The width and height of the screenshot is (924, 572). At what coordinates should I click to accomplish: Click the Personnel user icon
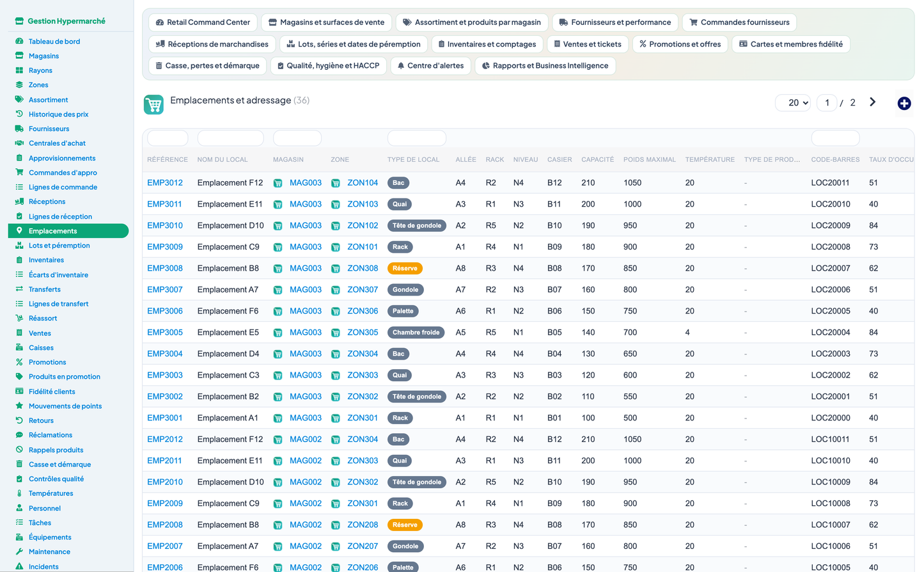click(19, 508)
